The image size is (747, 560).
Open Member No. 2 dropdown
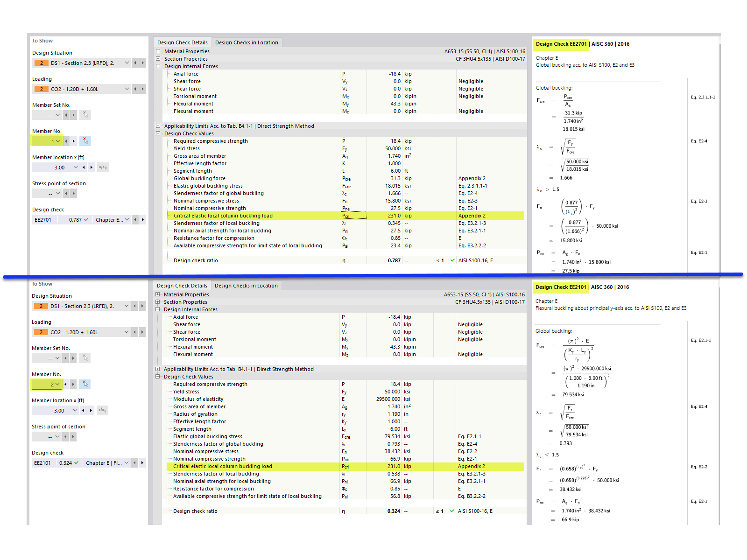57,384
